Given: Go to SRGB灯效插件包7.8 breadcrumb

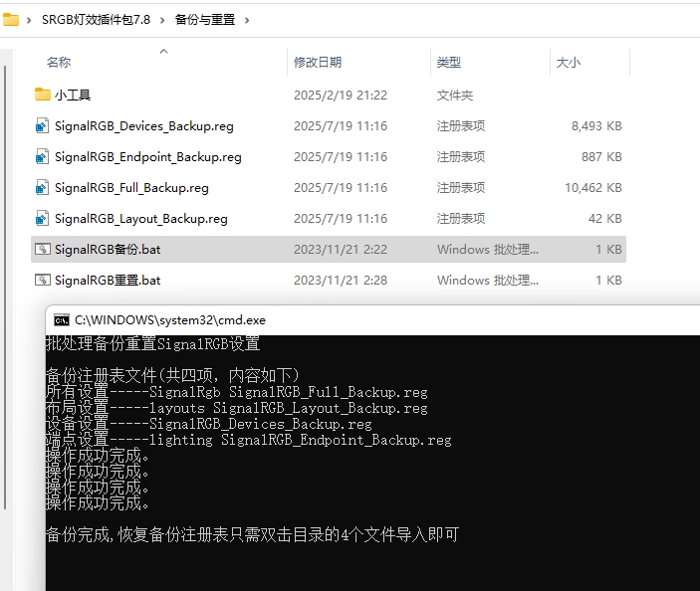Looking at the screenshot, I should pyautogui.click(x=96, y=20).
